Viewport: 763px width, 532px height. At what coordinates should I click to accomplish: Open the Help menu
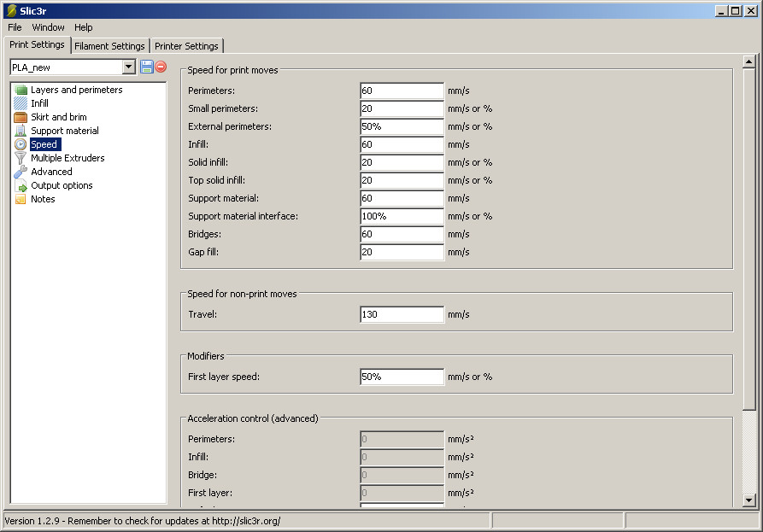(83, 27)
